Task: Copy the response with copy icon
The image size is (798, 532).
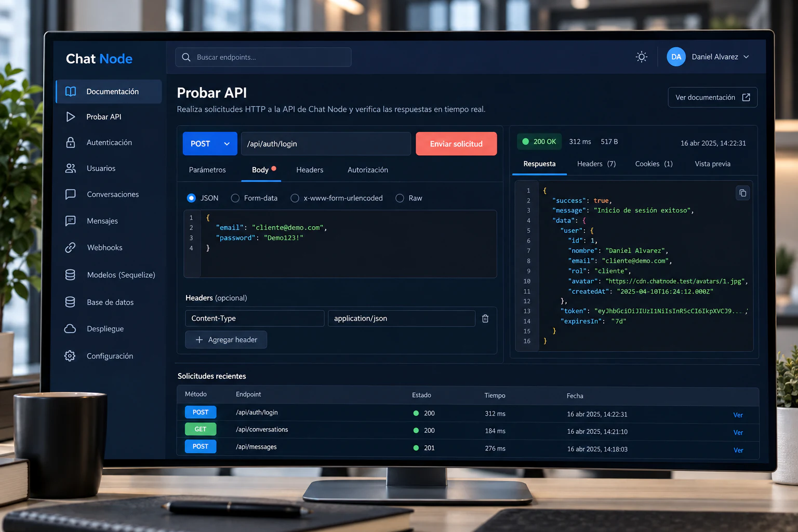Action: pos(742,193)
